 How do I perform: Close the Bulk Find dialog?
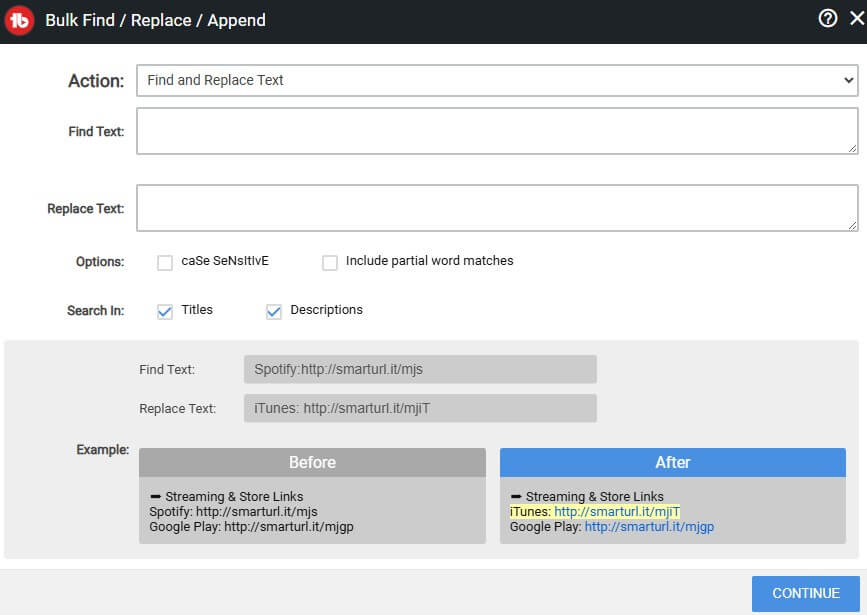(857, 18)
